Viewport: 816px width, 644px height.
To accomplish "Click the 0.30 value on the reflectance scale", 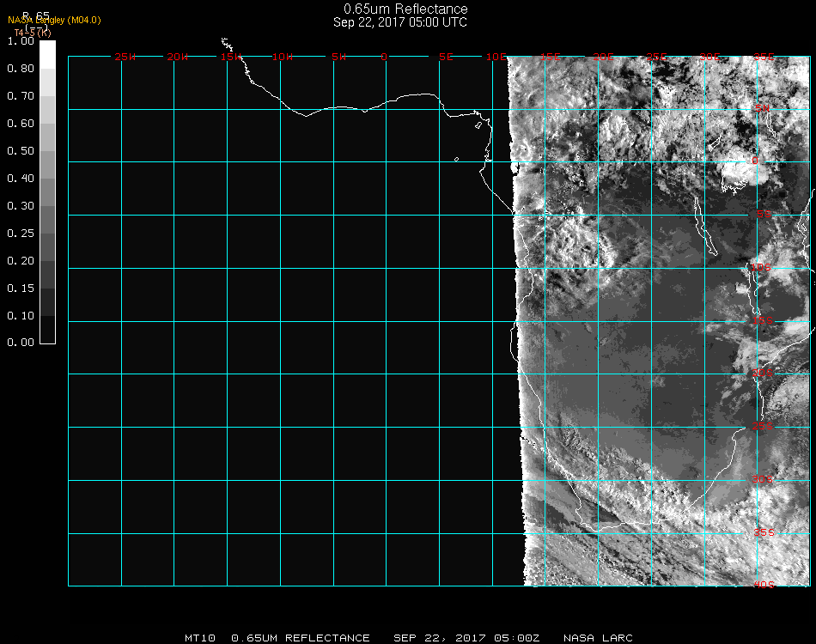I will (21, 207).
